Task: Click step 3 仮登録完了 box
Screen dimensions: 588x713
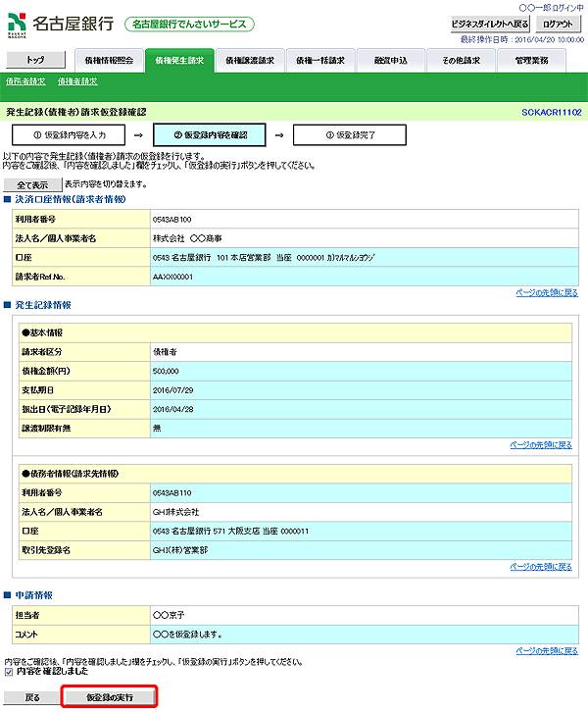Action: pos(350,135)
